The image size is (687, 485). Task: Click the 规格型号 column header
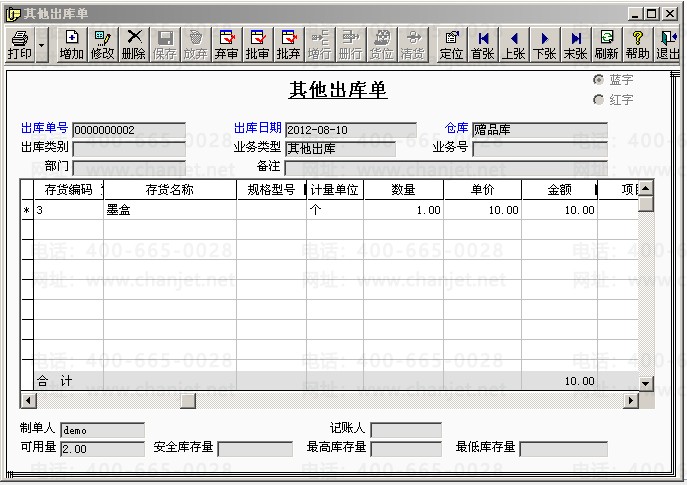[271, 190]
